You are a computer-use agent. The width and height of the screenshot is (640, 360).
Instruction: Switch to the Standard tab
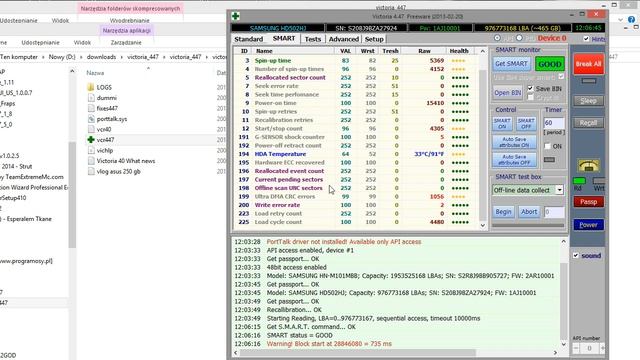[249, 39]
